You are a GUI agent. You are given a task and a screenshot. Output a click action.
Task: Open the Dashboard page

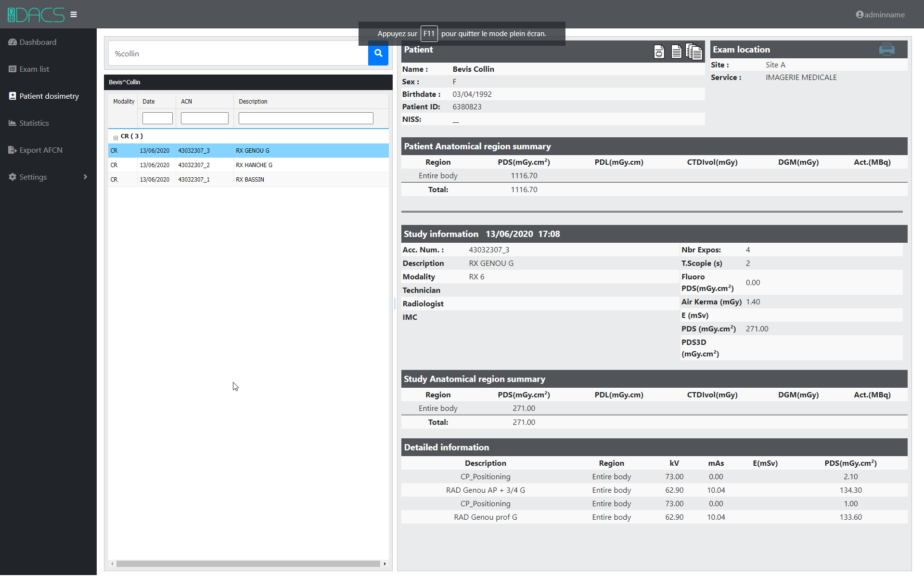coord(38,42)
